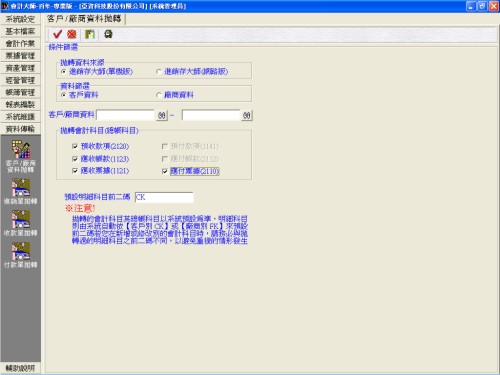Select the 廠商資料 radio button
500x375 pixels.
point(159,95)
